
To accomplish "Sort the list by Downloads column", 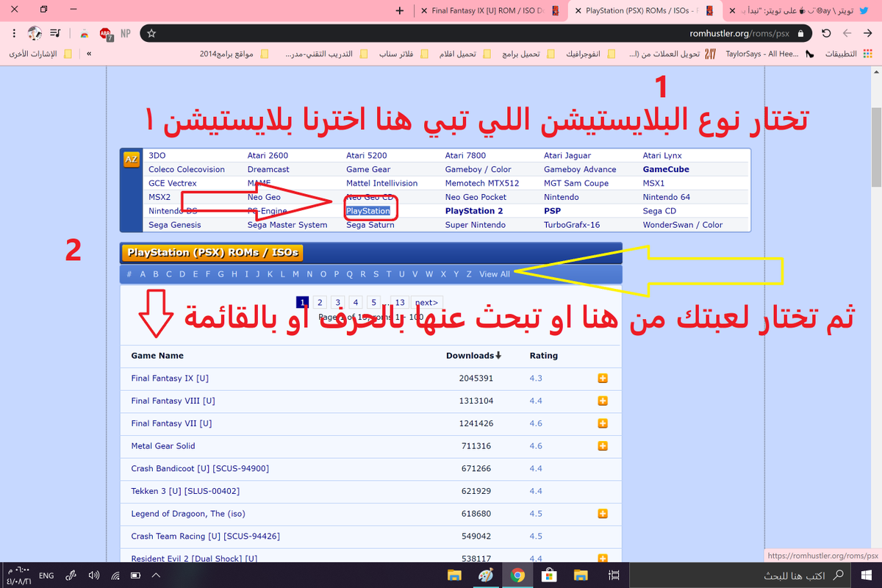I will [473, 356].
